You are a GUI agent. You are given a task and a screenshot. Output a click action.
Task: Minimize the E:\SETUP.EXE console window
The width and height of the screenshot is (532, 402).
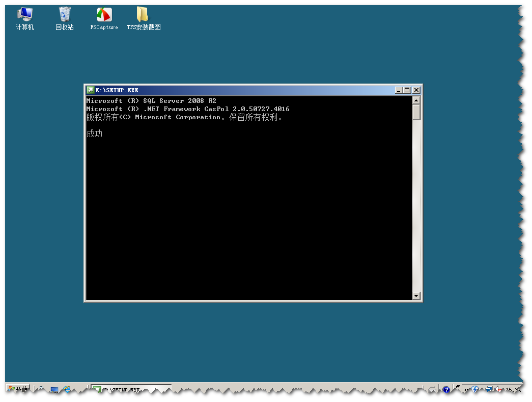pyautogui.click(x=399, y=90)
